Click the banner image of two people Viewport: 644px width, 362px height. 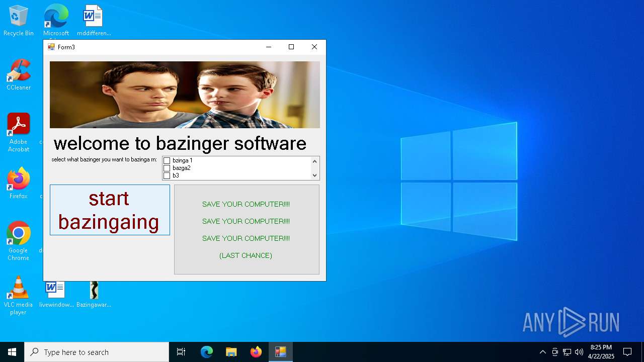coord(185,95)
